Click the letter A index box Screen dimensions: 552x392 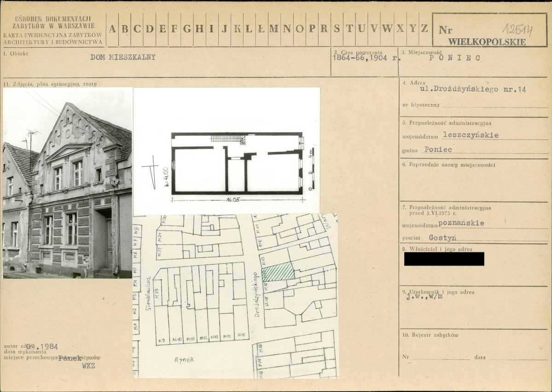tap(112, 29)
